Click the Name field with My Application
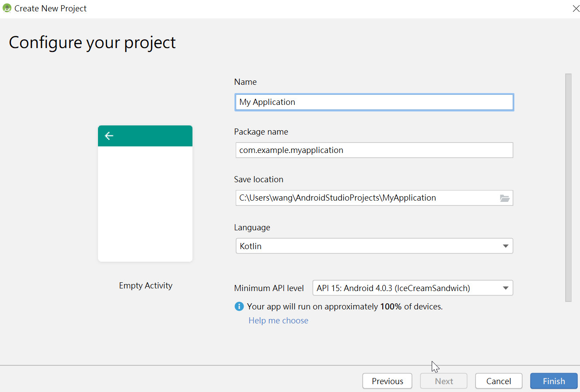 click(374, 102)
